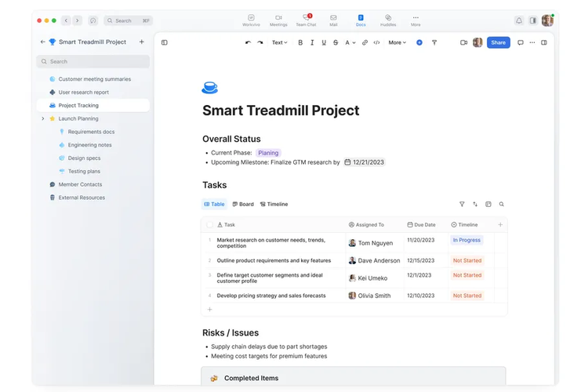Insert a link using the link icon
Screen dimensions: 588x392
365,42
